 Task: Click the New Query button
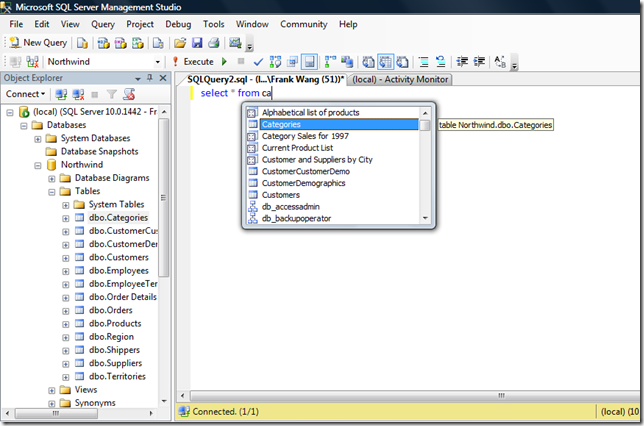click(x=38, y=43)
